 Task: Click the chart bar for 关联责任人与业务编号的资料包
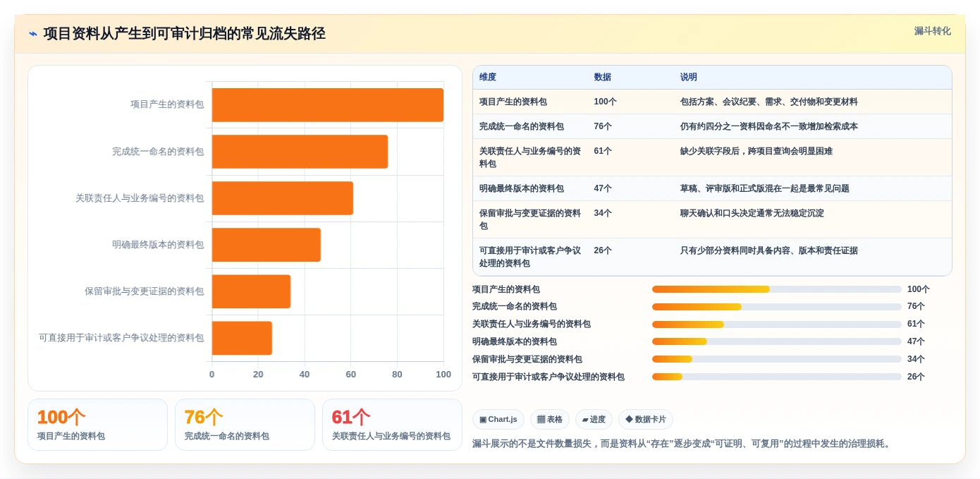pos(283,198)
